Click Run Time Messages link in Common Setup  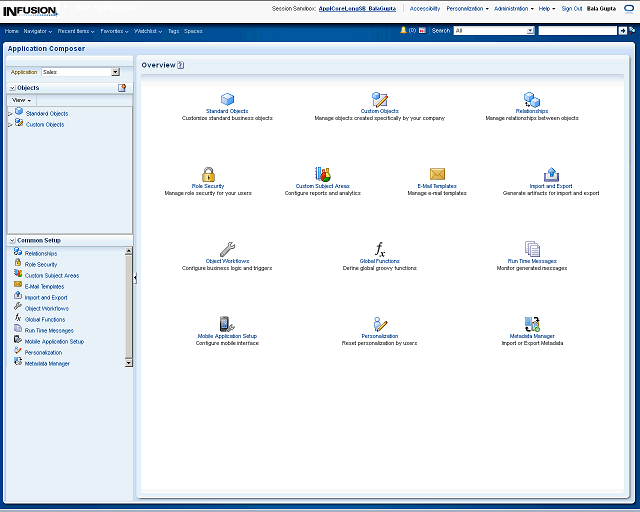[49, 330]
